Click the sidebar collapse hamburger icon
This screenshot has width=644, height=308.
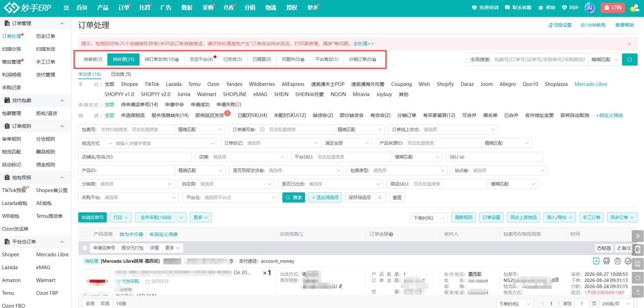(x=66, y=8)
